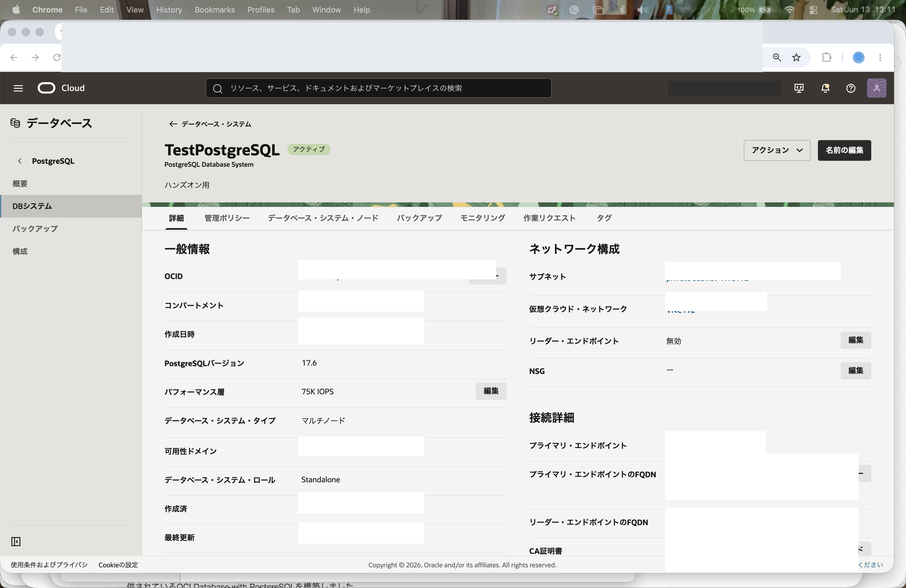Open the データベース・システム・ノード tab
The width and height of the screenshot is (906, 588).
coord(323,218)
